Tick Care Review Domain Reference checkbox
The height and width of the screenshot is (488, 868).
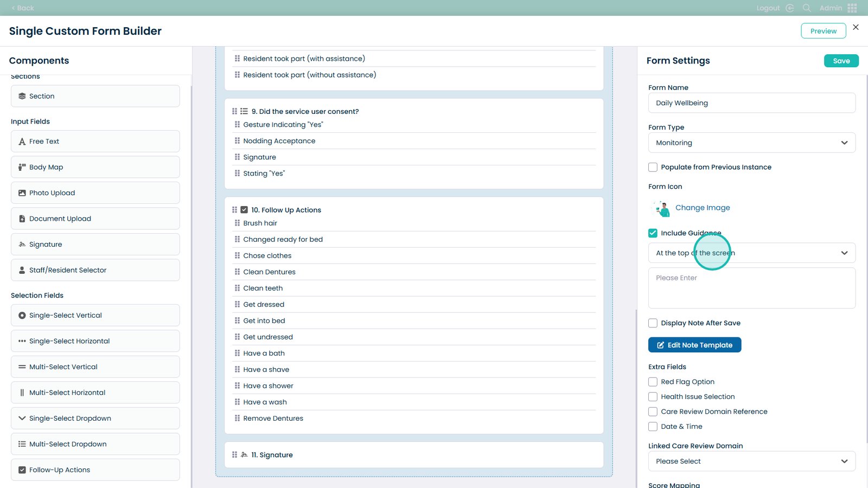653,412
